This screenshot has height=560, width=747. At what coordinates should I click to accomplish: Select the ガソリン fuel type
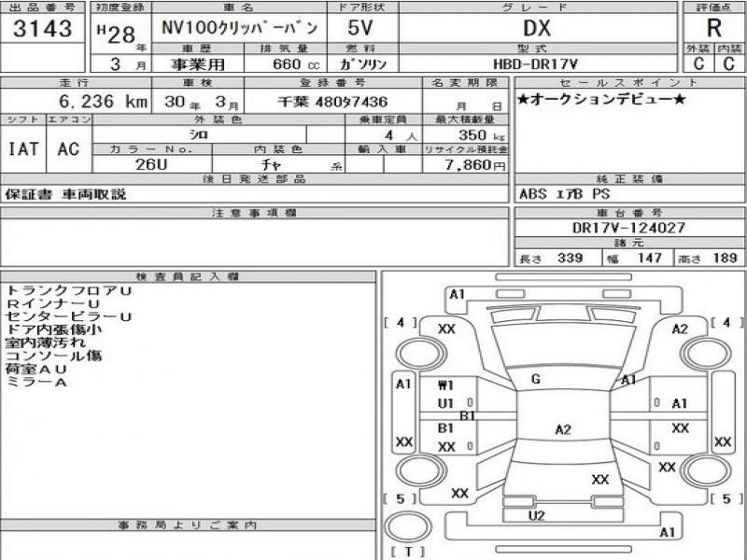coord(363,63)
